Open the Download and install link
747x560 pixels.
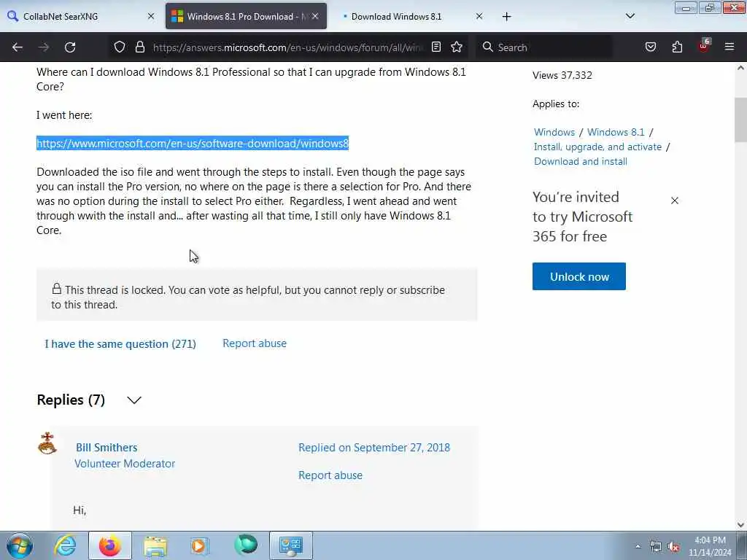tap(580, 161)
